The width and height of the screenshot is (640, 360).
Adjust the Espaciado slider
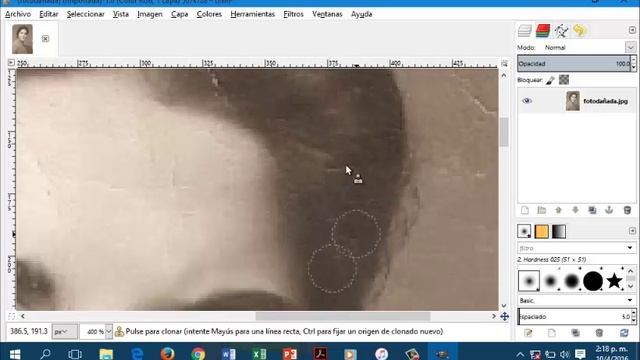(x=574, y=317)
